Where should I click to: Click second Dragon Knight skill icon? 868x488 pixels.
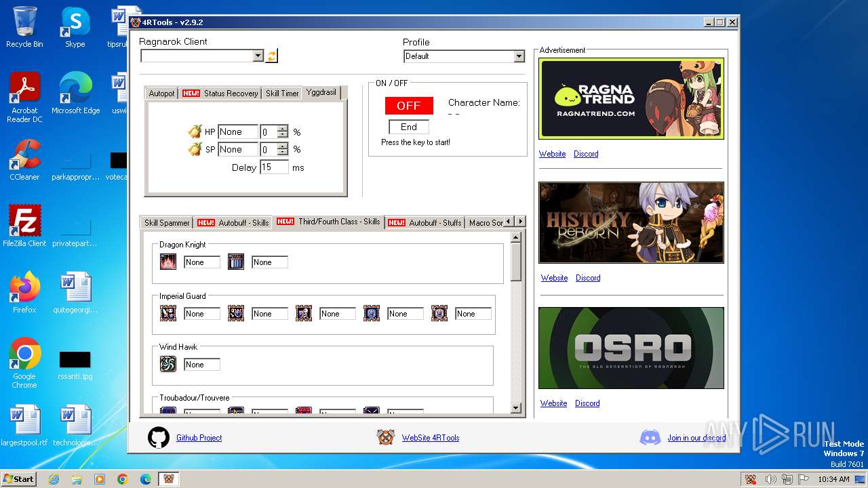(x=236, y=262)
